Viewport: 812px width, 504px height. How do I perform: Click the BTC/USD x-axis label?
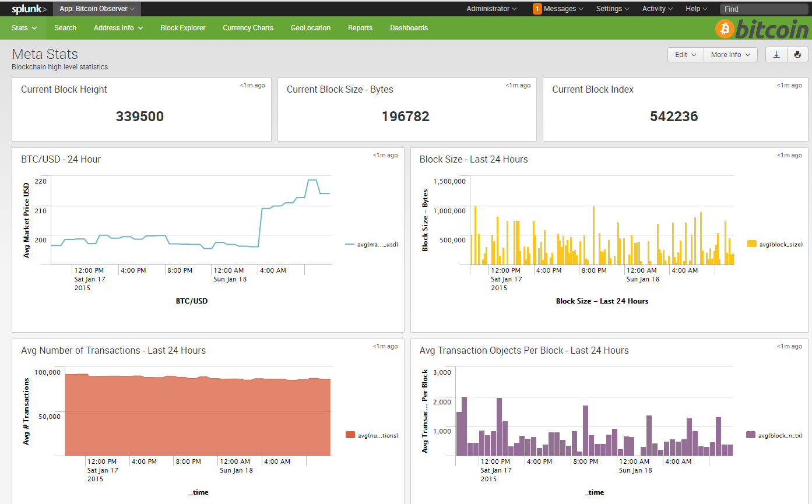pos(192,301)
